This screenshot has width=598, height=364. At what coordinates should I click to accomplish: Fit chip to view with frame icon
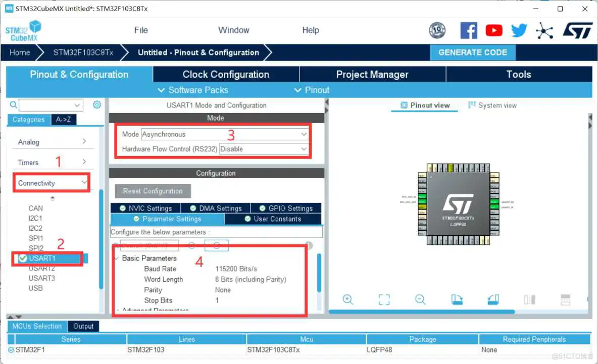(x=384, y=299)
